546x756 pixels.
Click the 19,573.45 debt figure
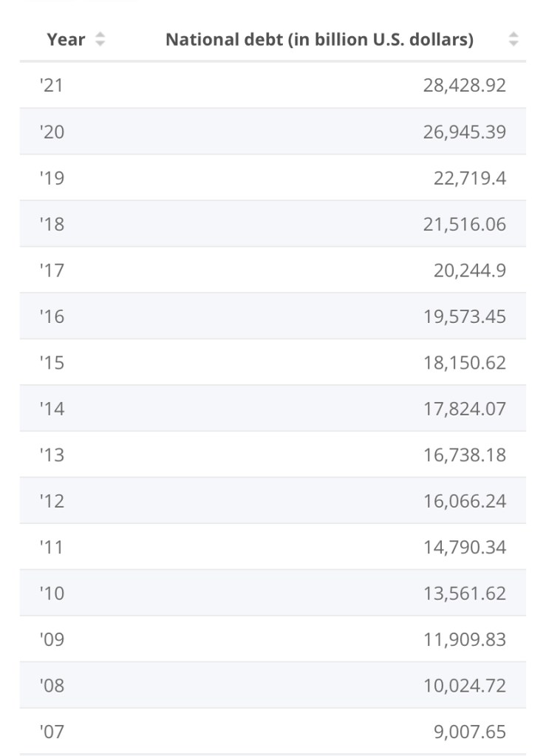coord(464,316)
